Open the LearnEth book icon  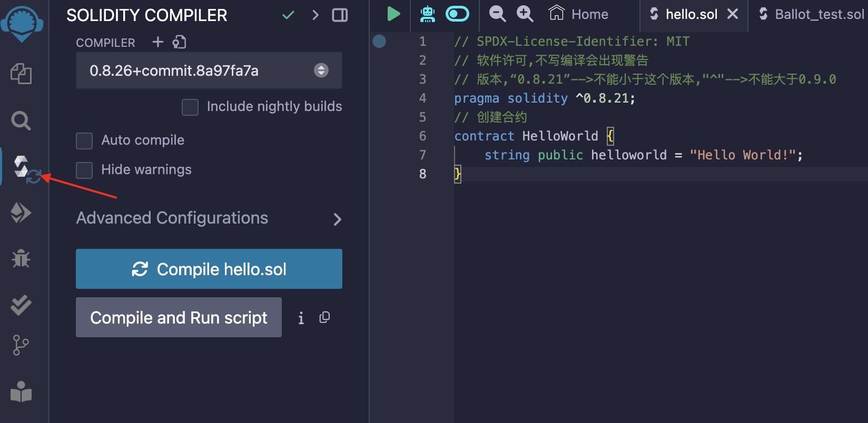tap(21, 391)
